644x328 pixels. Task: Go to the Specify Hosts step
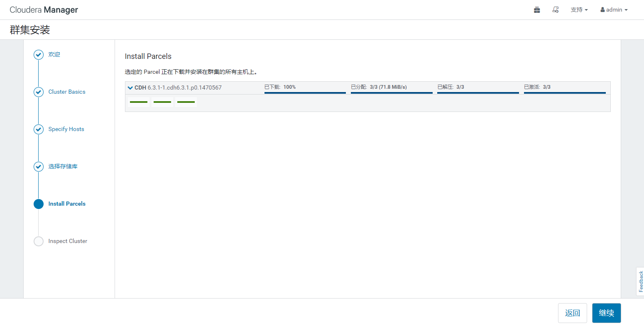click(66, 129)
